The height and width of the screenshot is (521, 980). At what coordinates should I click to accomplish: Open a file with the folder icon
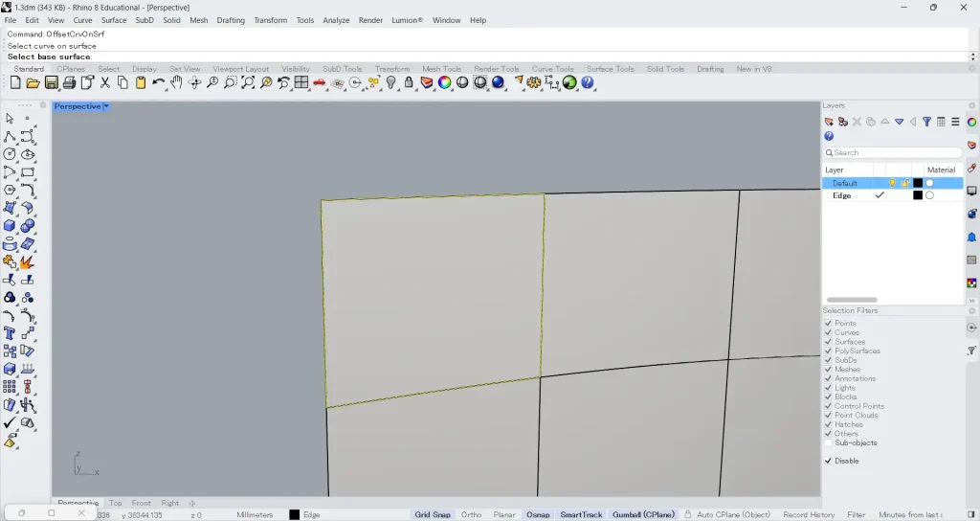tap(33, 82)
